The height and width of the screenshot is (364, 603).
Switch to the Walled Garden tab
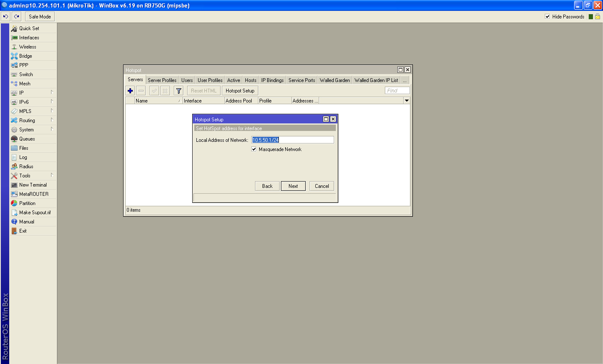pos(335,80)
